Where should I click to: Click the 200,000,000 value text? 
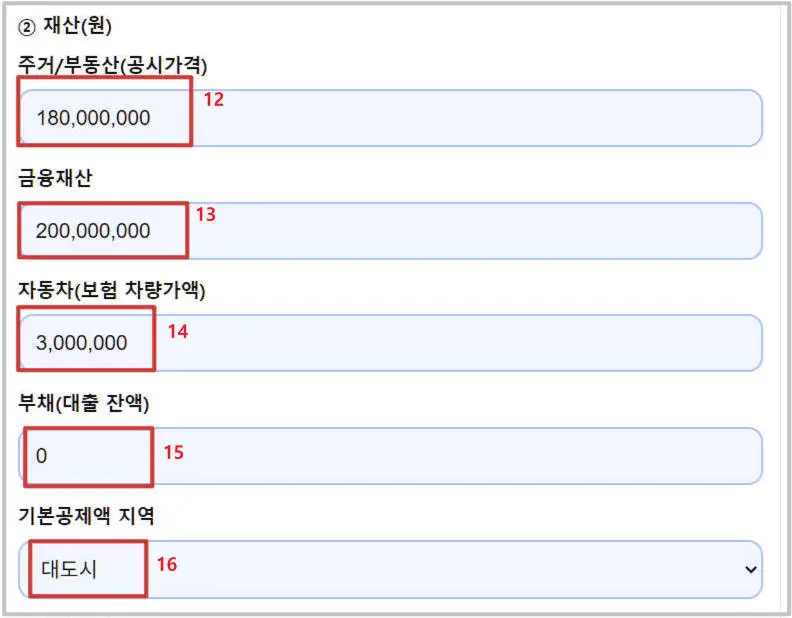tap(93, 231)
